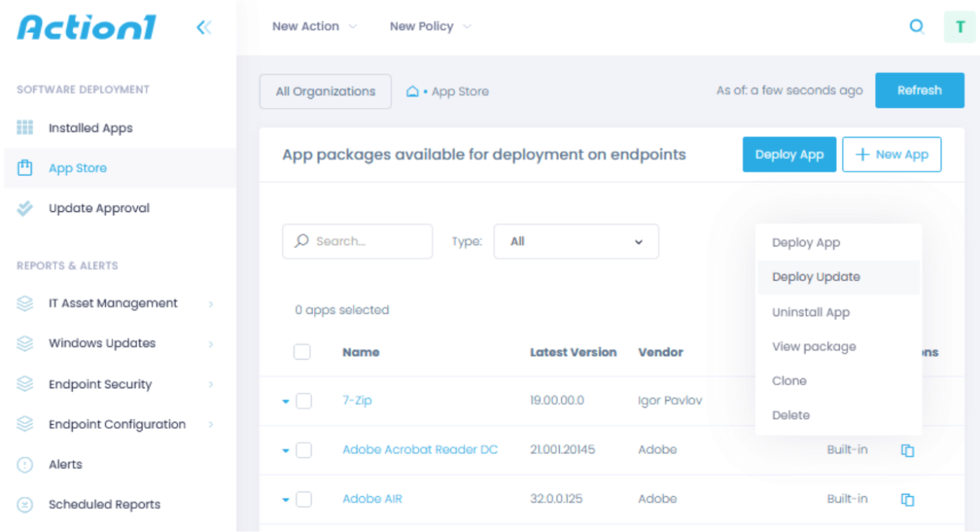Open IT Asset Management in sidebar
The width and height of the screenshot is (980, 532).
pyautogui.click(x=113, y=303)
